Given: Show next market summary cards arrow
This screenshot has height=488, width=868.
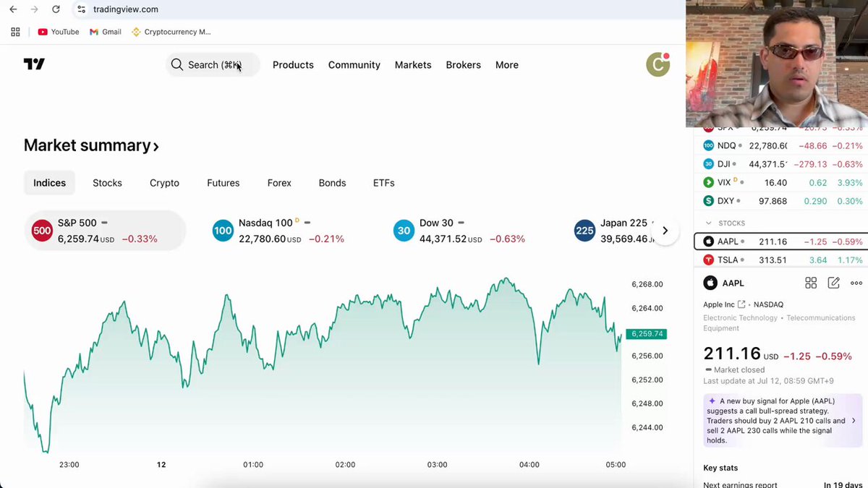Looking at the screenshot, I should [665, 231].
